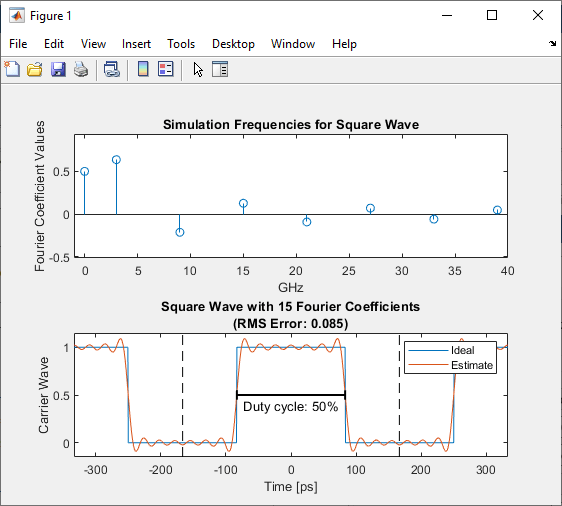The width and height of the screenshot is (562, 506).
Task: Open the File menu
Action: [18, 44]
